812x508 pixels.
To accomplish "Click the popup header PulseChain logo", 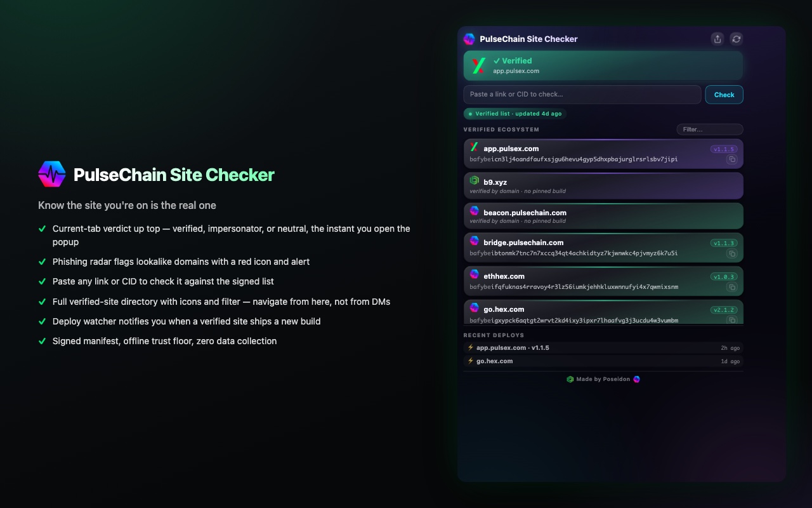I will pos(469,39).
